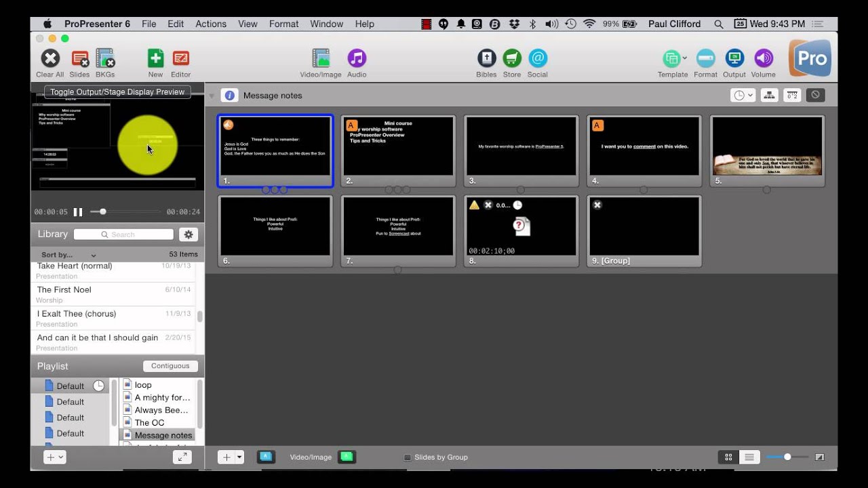Select I Exalt Thee (chorus) in Library

coord(114,319)
